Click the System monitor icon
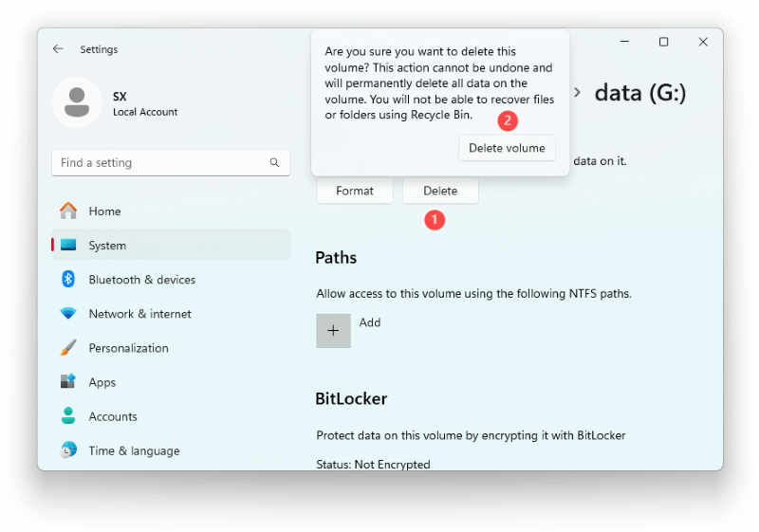The width and height of the screenshot is (759, 532). point(68,245)
